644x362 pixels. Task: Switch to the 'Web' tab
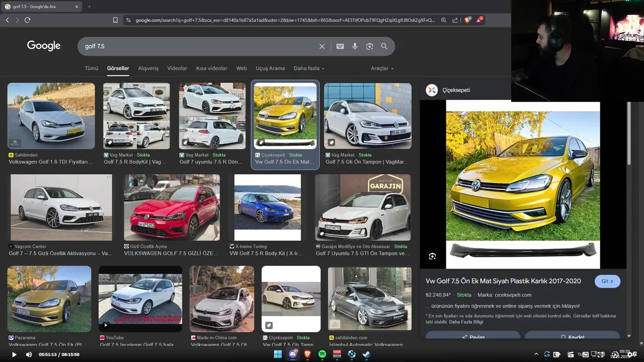242,68
